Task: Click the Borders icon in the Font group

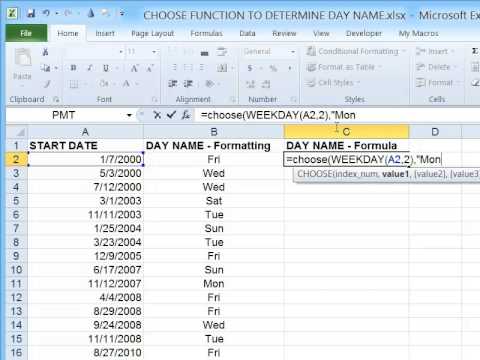Action: [x=74, y=84]
